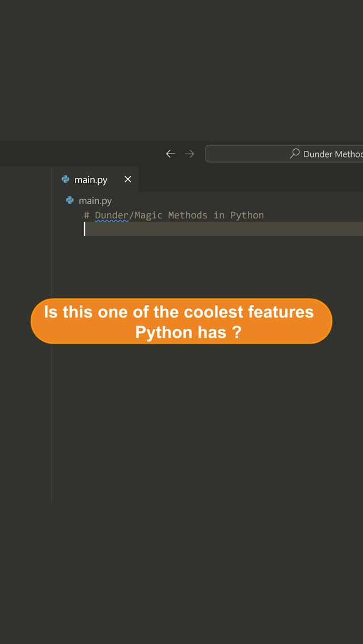Click the word Python in the code comment
This screenshot has width=363, height=644.
[247, 215]
